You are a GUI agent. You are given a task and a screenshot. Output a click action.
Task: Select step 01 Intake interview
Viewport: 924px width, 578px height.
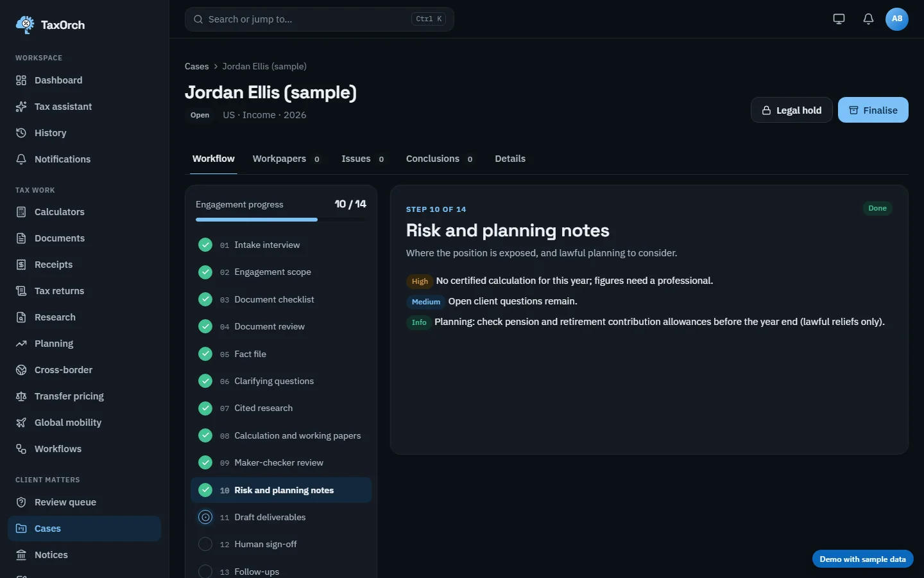pos(281,245)
